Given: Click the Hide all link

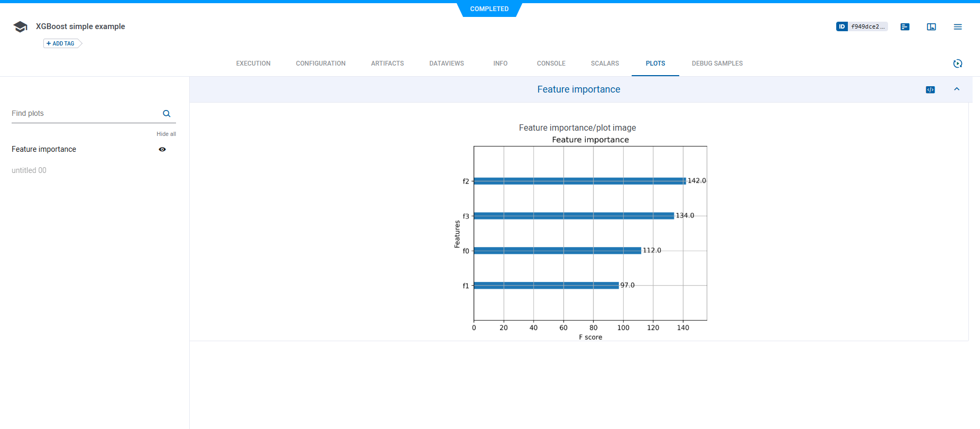Looking at the screenshot, I should pos(166,134).
